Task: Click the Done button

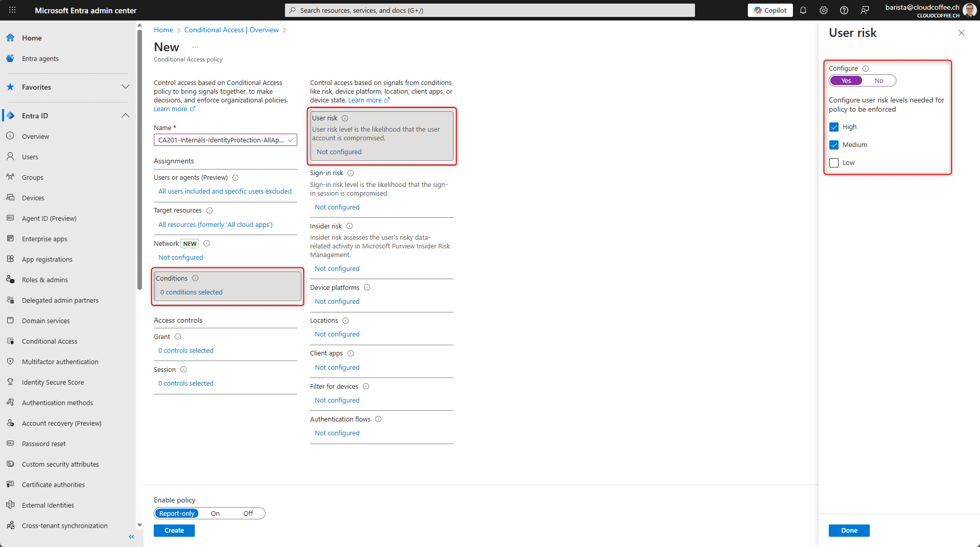Action: click(x=849, y=531)
